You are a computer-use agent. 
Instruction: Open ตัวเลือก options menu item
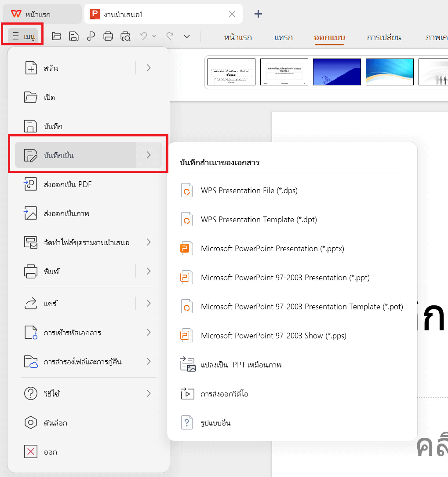coord(88,423)
